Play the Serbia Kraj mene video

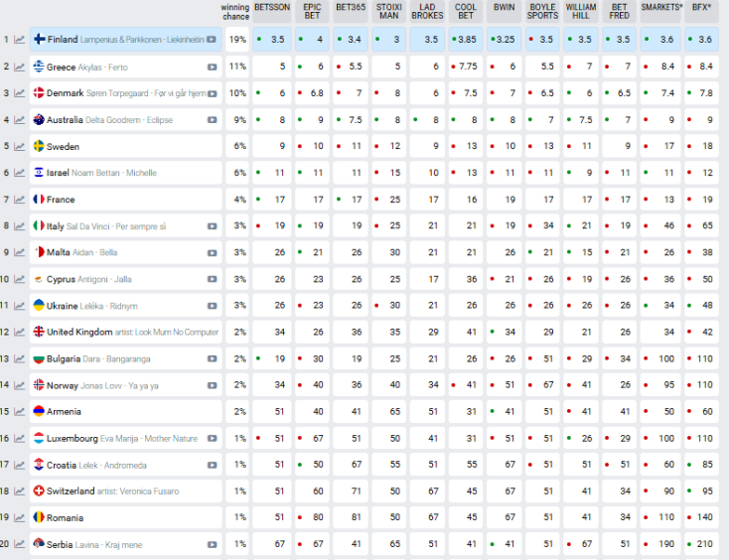tap(212, 544)
